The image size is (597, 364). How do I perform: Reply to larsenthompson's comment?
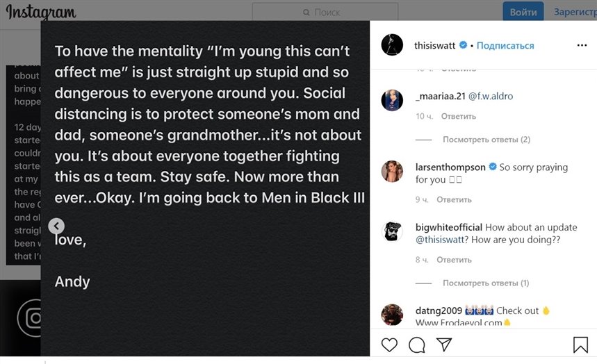tap(455, 200)
